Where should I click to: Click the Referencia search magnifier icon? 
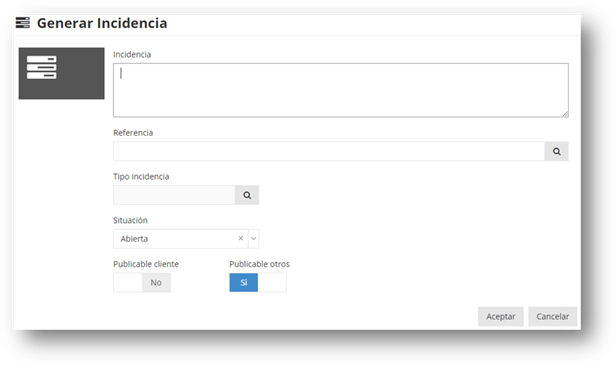(556, 151)
